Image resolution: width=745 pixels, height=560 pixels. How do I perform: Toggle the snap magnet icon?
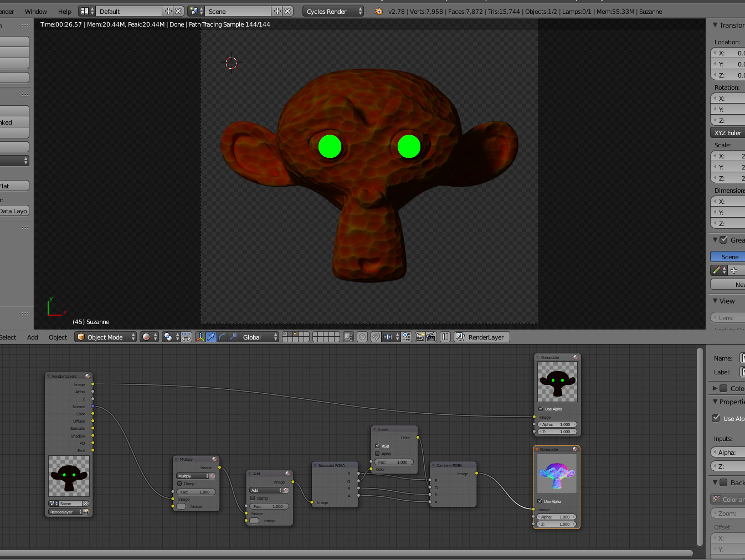[376, 337]
